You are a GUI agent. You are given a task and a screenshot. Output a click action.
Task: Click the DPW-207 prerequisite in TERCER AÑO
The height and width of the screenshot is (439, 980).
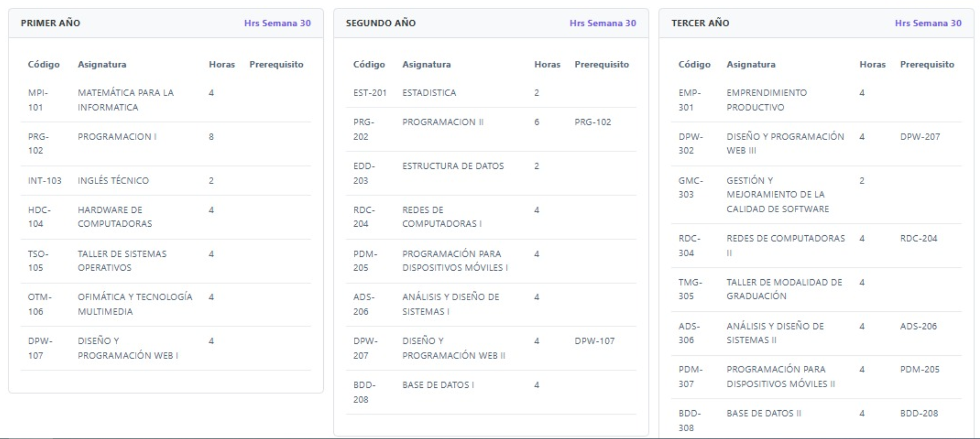click(x=920, y=136)
